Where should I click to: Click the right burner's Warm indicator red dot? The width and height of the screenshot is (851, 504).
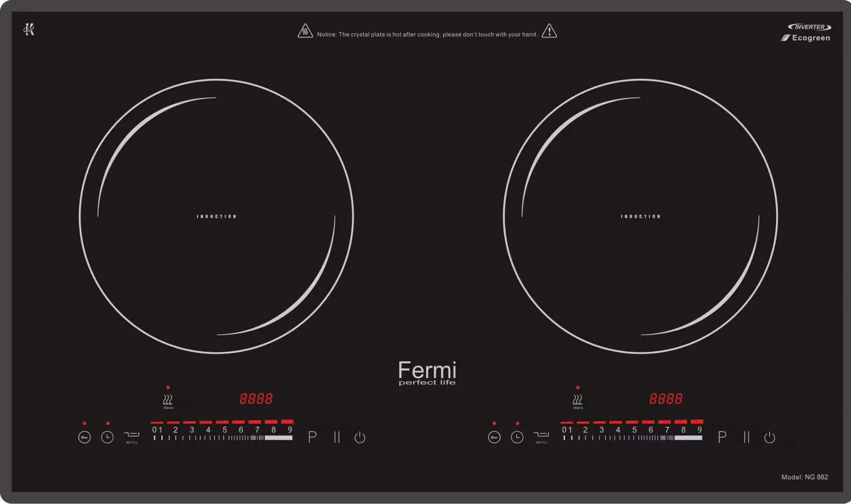578,387
